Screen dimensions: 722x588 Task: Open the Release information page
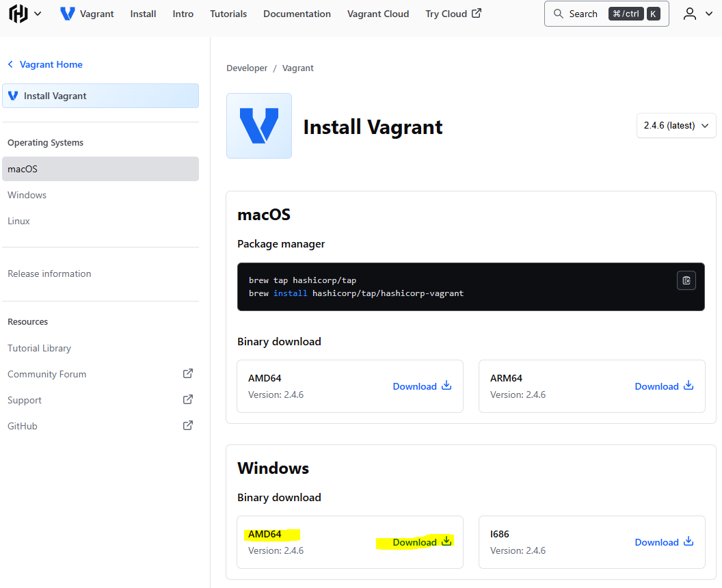pyautogui.click(x=49, y=273)
